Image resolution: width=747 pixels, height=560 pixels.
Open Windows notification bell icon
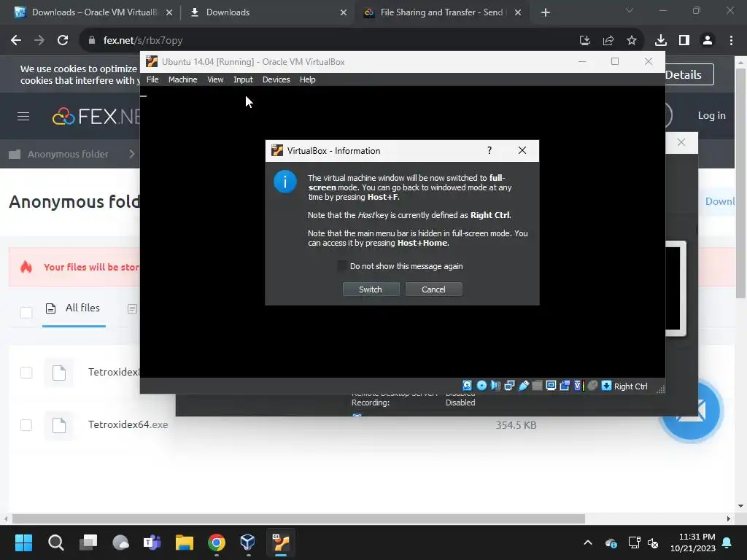click(727, 542)
